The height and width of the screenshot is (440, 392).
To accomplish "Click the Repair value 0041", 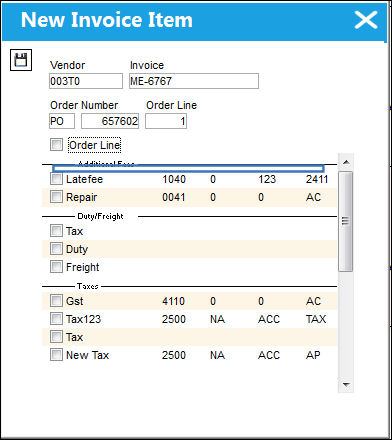I will 174,197.
